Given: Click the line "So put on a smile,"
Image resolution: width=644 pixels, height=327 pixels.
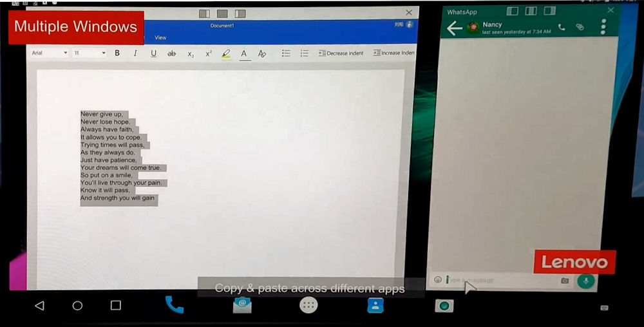Looking at the screenshot, I should click(x=106, y=175).
